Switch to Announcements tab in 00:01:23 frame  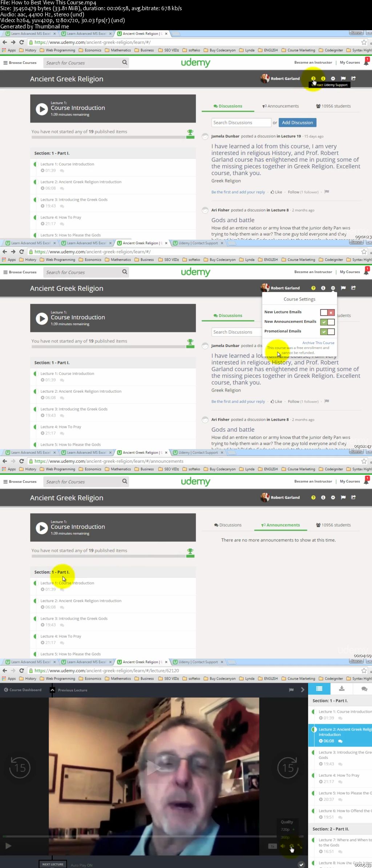pos(280,106)
